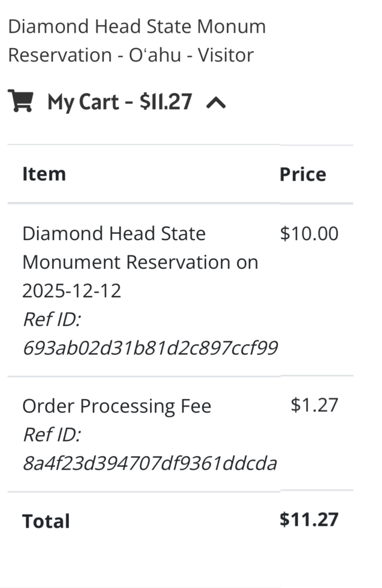Click the shopping cart icon
The width and height of the screenshot is (382, 588).
[21, 102]
